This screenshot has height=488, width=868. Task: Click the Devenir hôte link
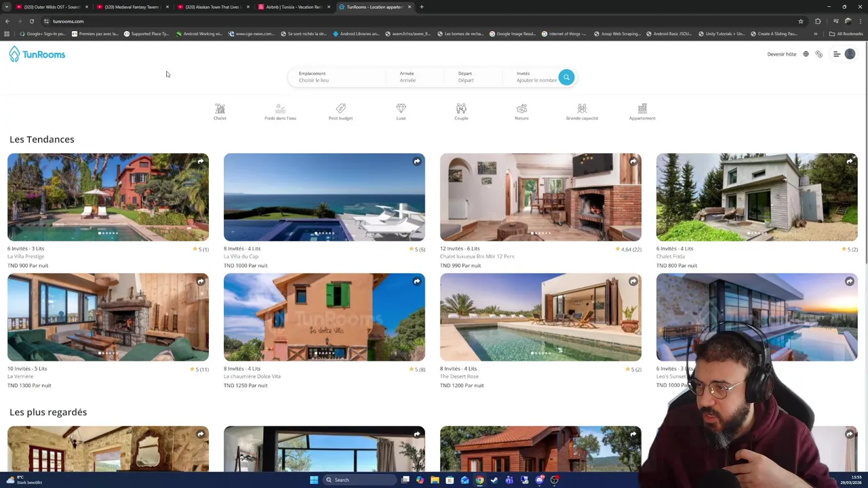point(782,54)
